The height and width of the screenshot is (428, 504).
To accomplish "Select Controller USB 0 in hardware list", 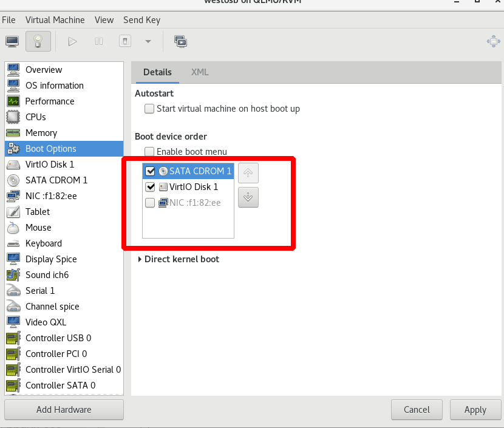I will point(64,338).
